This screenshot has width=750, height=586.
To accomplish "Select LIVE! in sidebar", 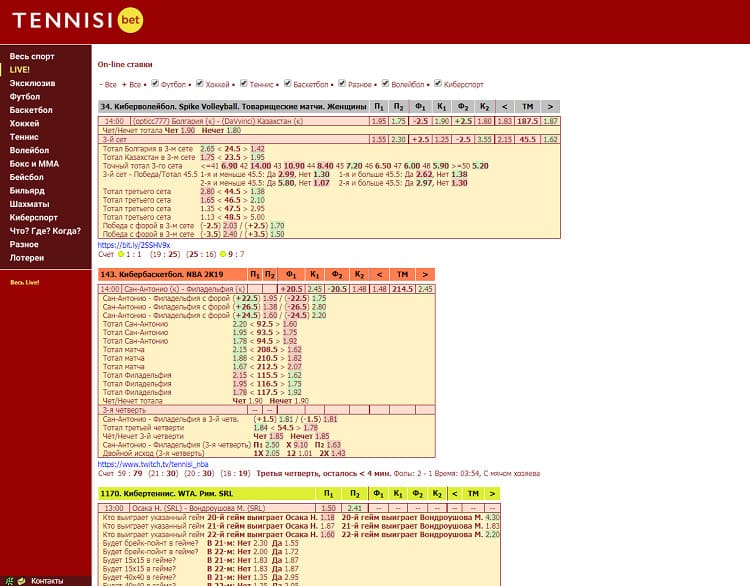I will pos(20,70).
